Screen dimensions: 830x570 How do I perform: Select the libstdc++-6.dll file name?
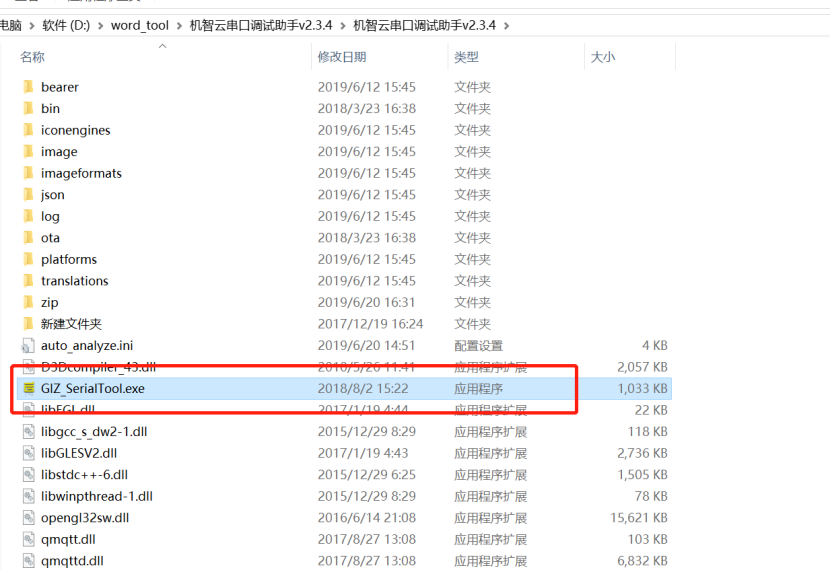(84, 475)
